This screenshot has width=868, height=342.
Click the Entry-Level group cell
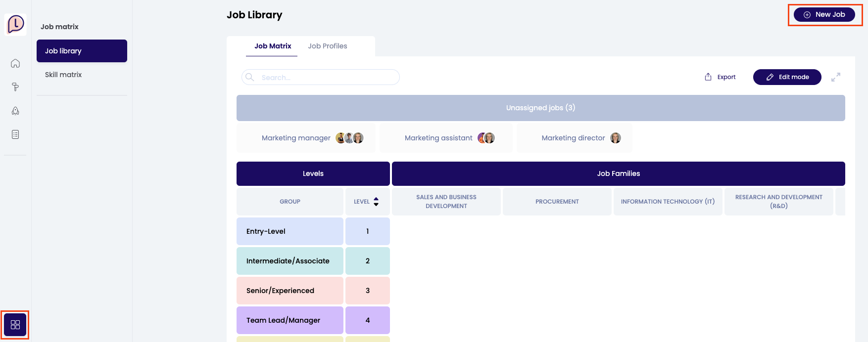click(289, 231)
